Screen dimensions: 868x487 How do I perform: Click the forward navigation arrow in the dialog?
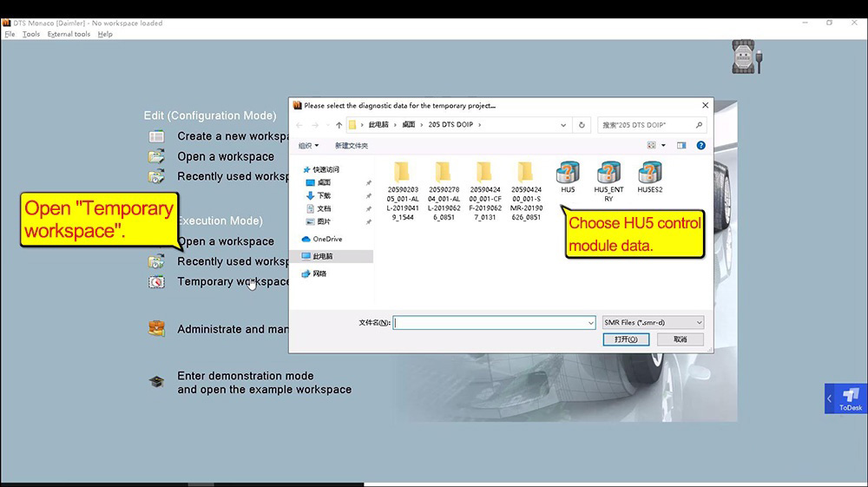tap(315, 125)
